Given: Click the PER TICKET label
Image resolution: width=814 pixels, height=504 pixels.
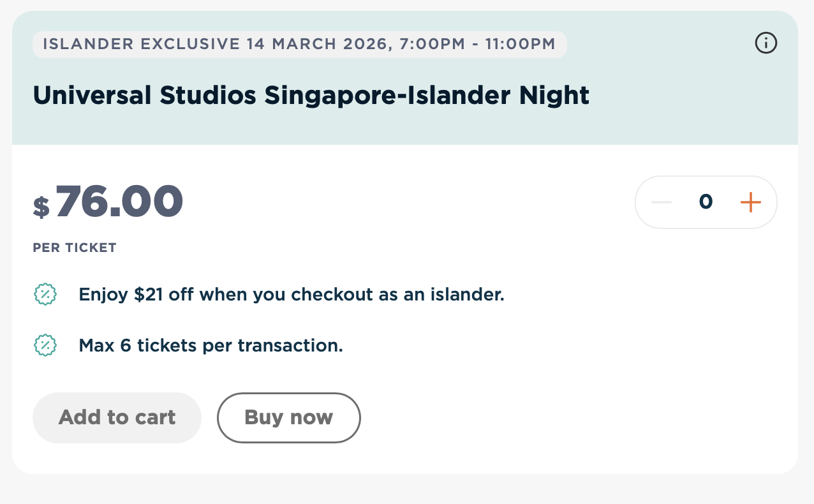Looking at the screenshot, I should click(75, 248).
